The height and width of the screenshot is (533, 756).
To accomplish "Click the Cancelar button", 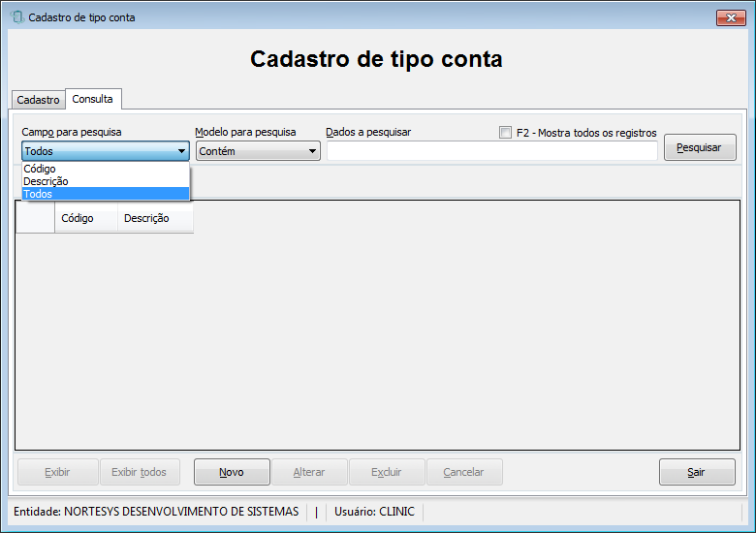I will pyautogui.click(x=464, y=472).
